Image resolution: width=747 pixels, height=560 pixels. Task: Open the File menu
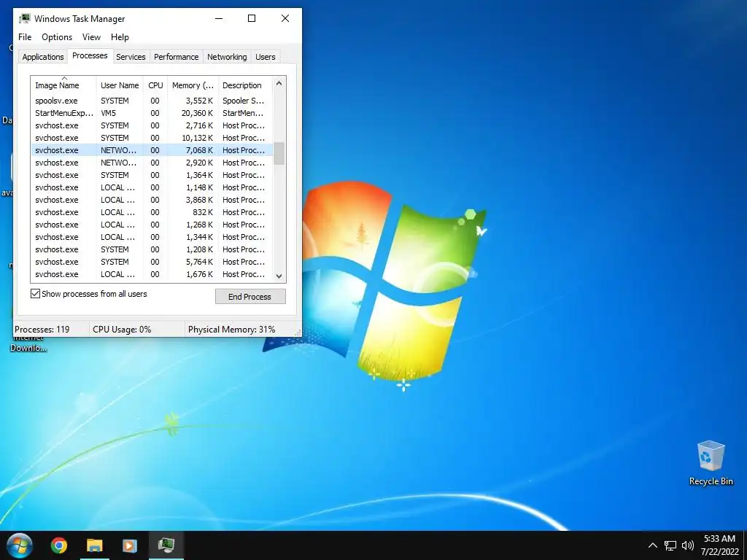[25, 37]
